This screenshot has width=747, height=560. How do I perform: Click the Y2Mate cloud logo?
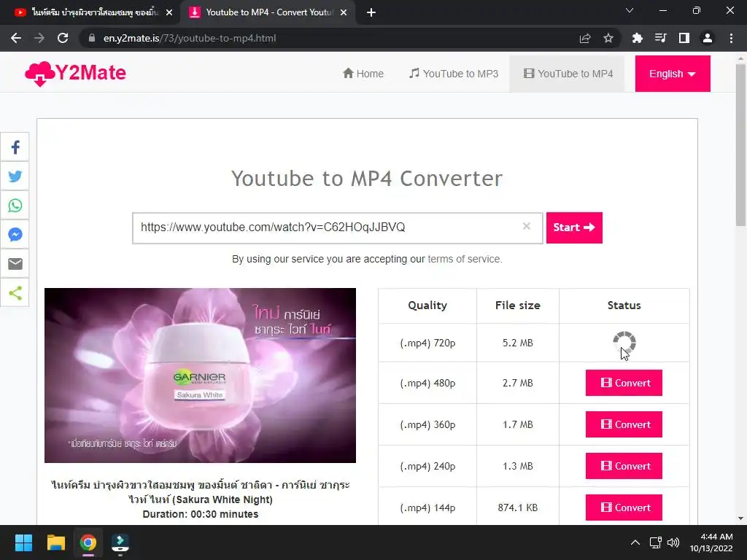pyautogui.click(x=75, y=74)
